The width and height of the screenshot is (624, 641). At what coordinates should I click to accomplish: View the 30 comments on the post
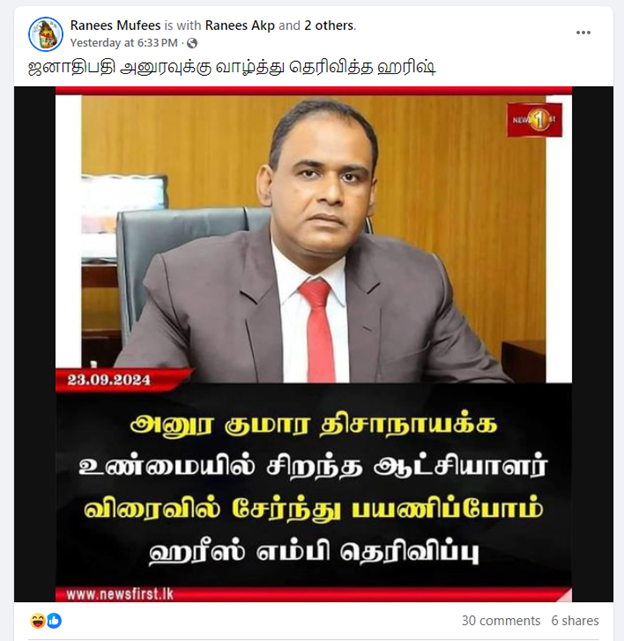click(501, 621)
